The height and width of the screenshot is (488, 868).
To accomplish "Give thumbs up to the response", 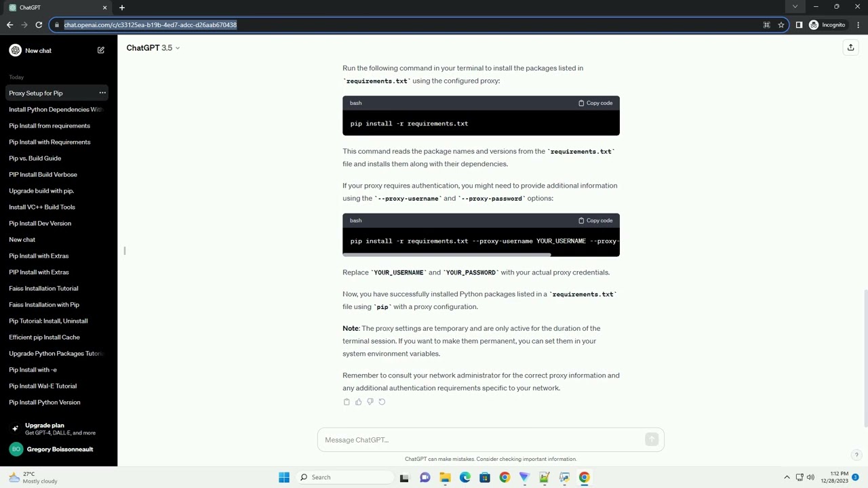I will (358, 402).
